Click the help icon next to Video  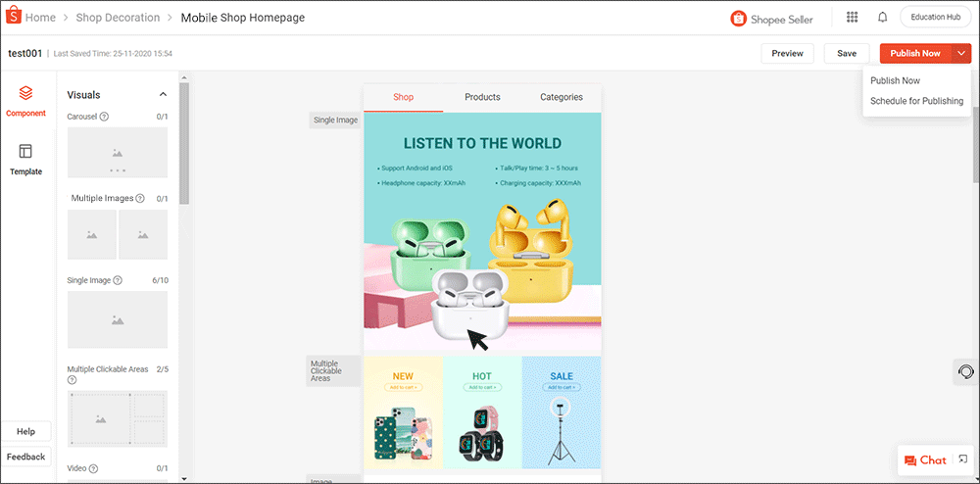[x=94, y=468]
